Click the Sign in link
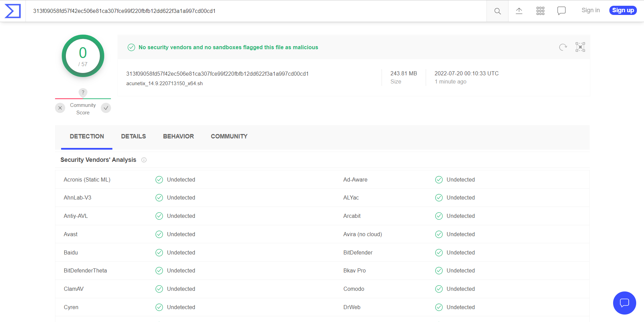This screenshot has width=644, height=322. pos(590,10)
